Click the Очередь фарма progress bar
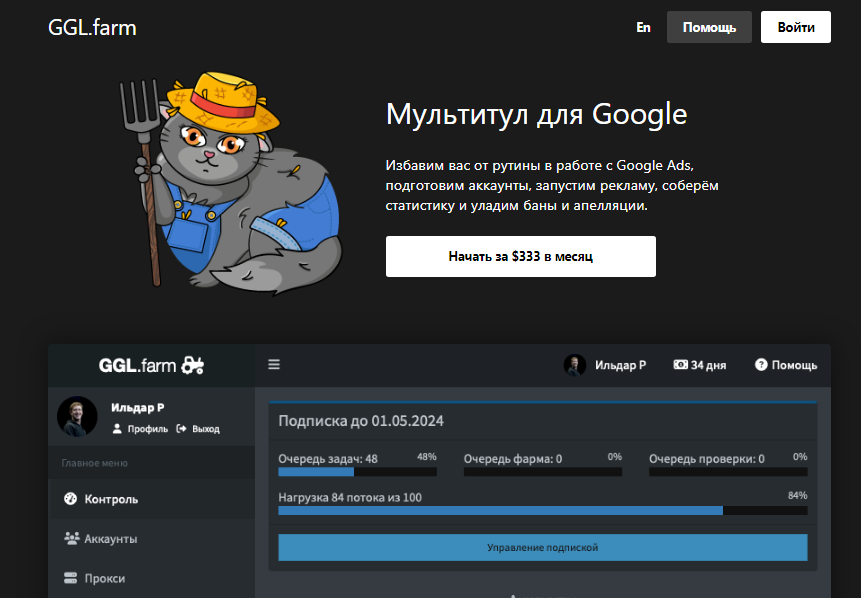861x598 pixels. tap(543, 472)
